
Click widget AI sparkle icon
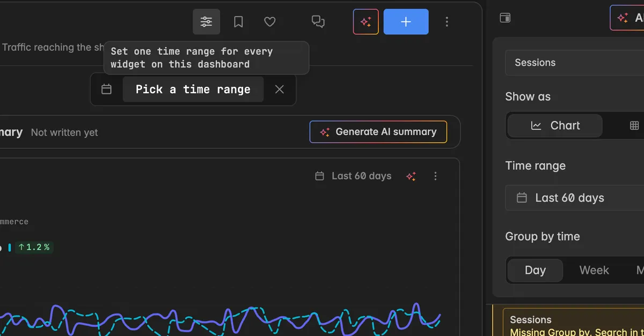411,176
